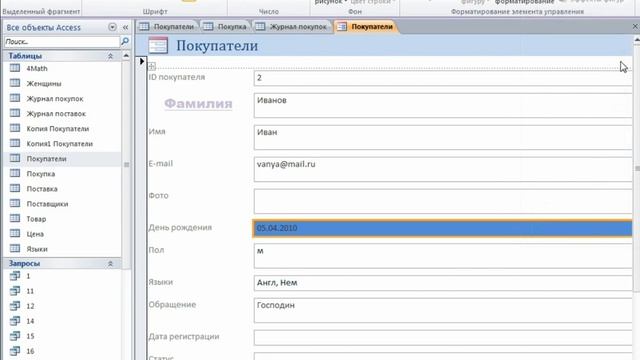This screenshot has width=640, height=360.
Task: Click the Копия1 Покупатели table icon
Action: click(15, 144)
